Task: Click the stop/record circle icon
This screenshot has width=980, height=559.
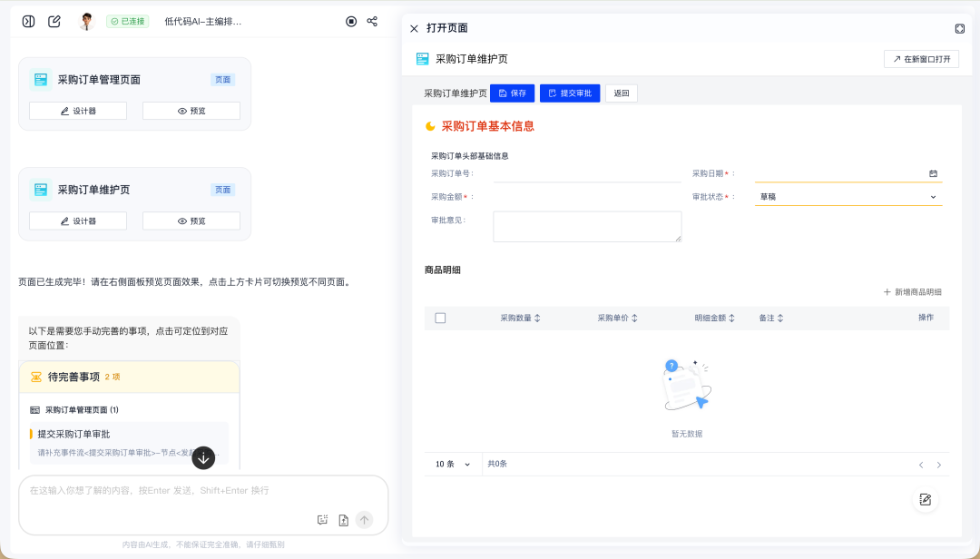Action: click(351, 21)
